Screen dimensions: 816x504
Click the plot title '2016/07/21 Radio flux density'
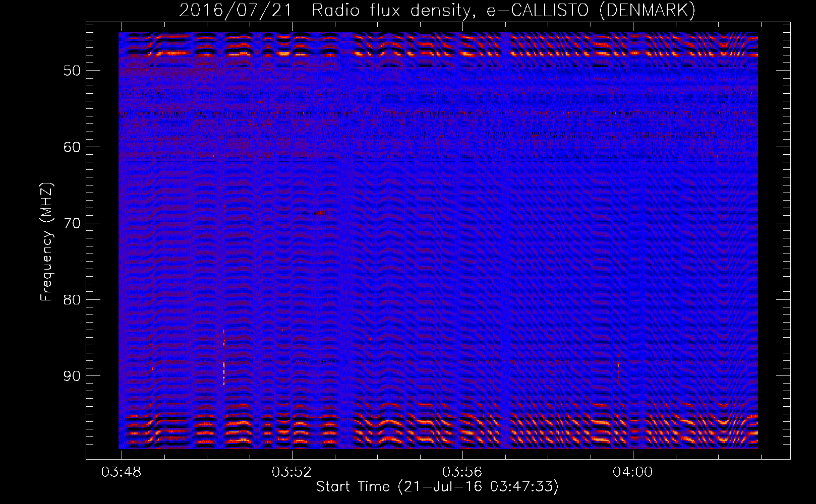tap(328, 11)
